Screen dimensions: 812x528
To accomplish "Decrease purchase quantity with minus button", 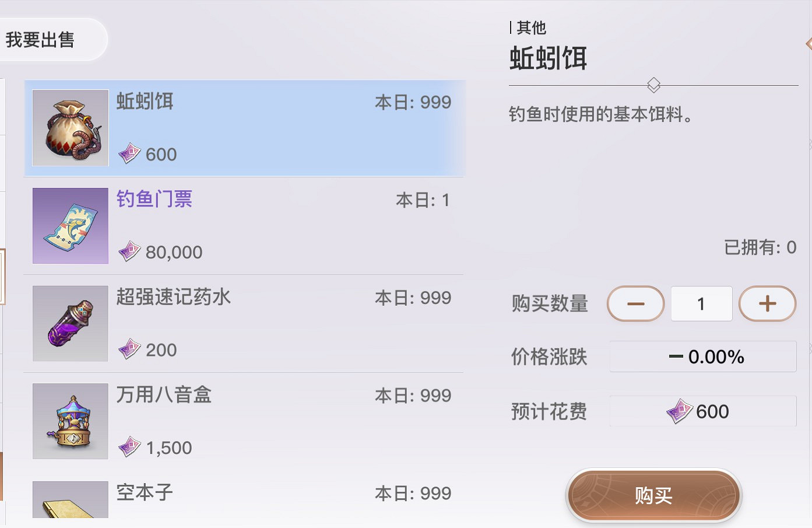I will (635, 303).
